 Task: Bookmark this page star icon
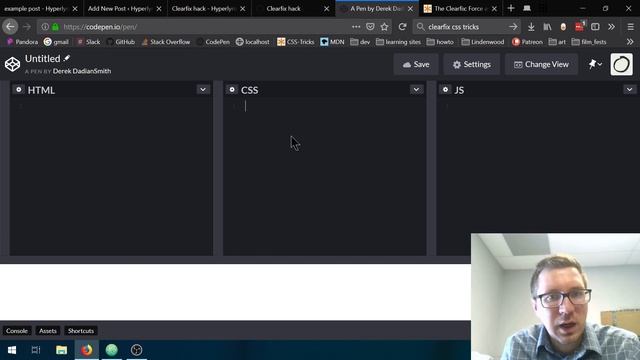[x=384, y=27]
